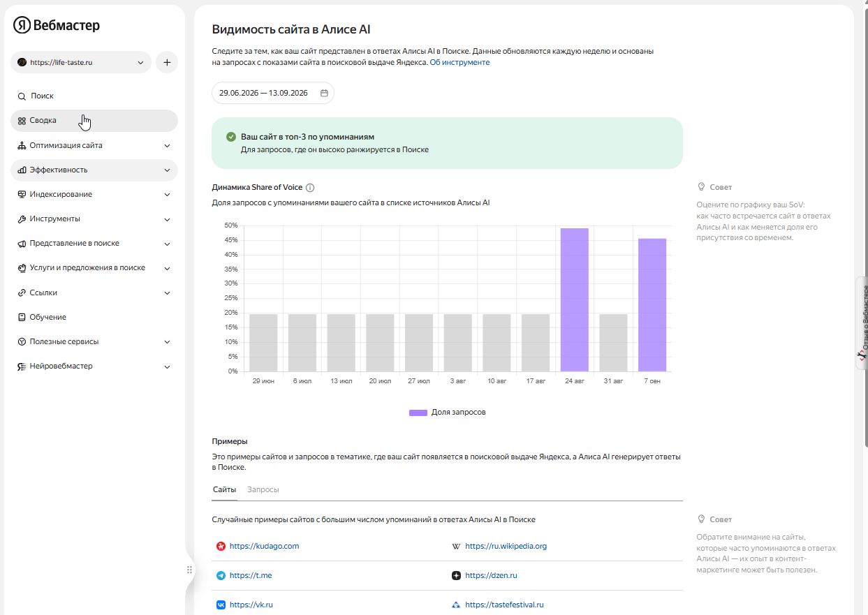The height and width of the screenshot is (615, 868).
Task: Expand the Представление в поиске chevron
Action: click(x=167, y=244)
